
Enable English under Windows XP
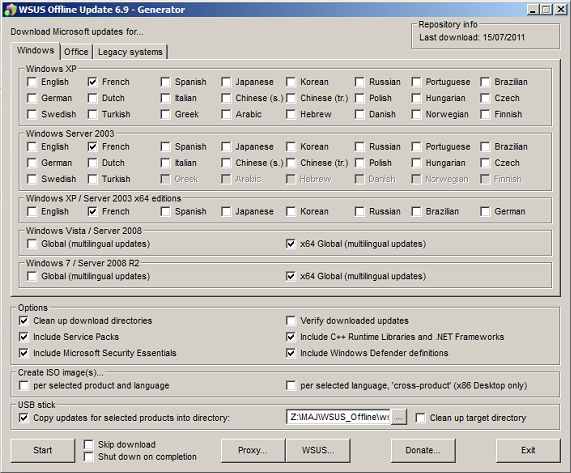pos(32,82)
